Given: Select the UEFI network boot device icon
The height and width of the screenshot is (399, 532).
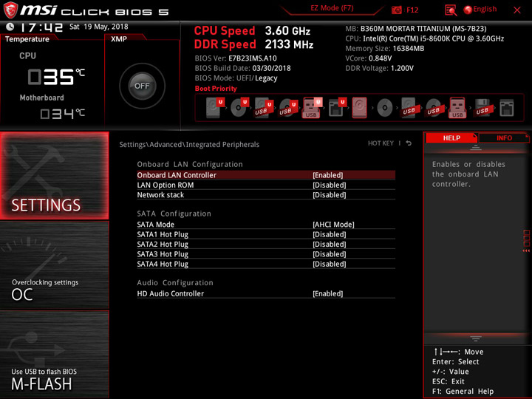Looking at the screenshot, I should [x=337, y=108].
